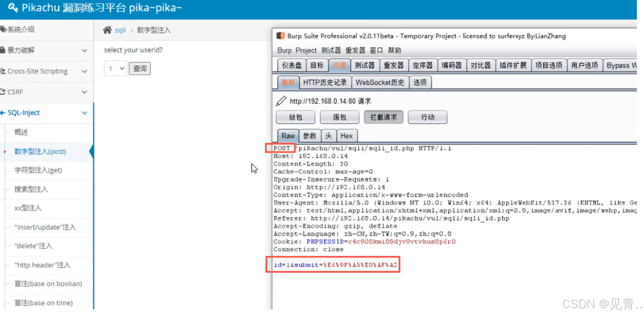
Task: Select 数字型注入(post) item
Action: point(40,152)
